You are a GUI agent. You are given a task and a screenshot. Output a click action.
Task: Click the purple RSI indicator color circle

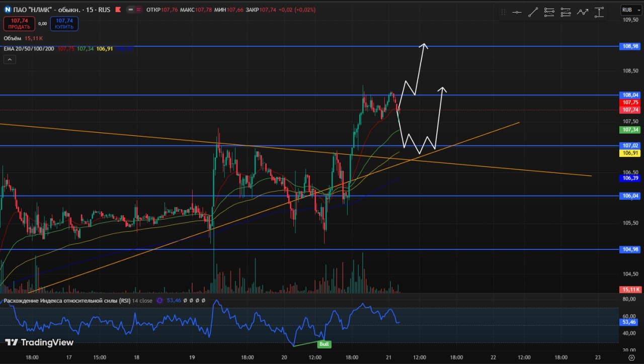(x=160, y=301)
